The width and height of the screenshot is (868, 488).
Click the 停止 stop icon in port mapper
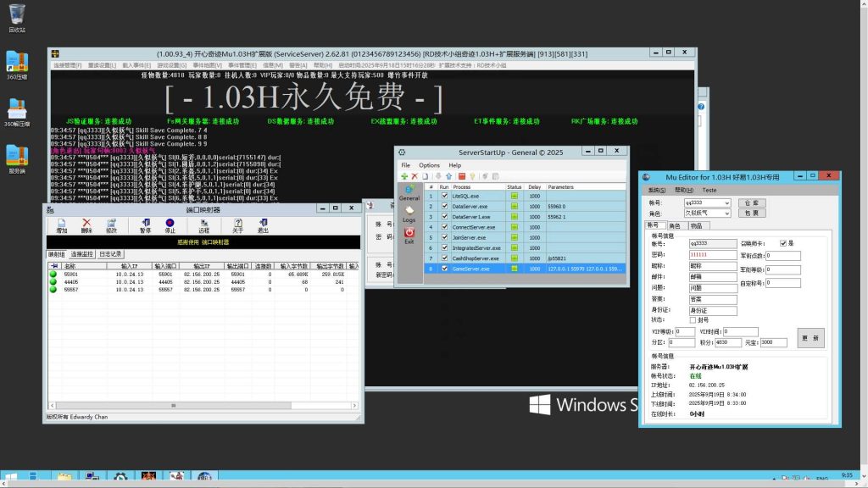click(170, 225)
